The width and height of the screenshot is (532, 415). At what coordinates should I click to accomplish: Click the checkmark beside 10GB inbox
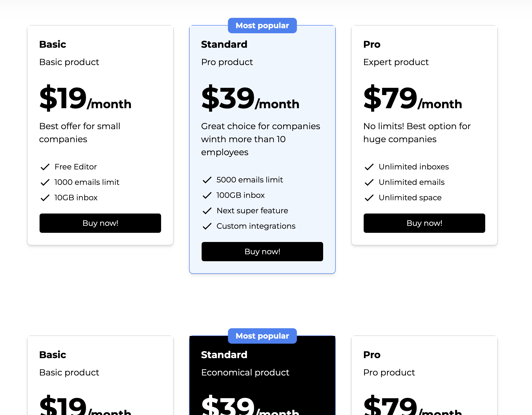click(45, 198)
